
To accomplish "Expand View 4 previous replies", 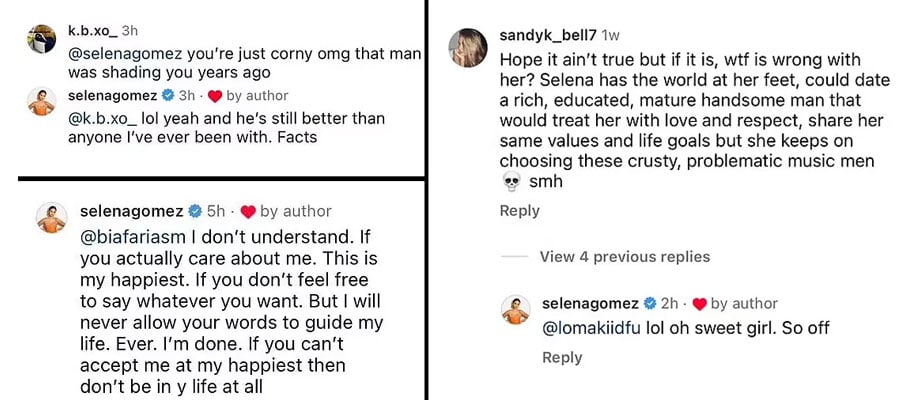I will point(624,257).
